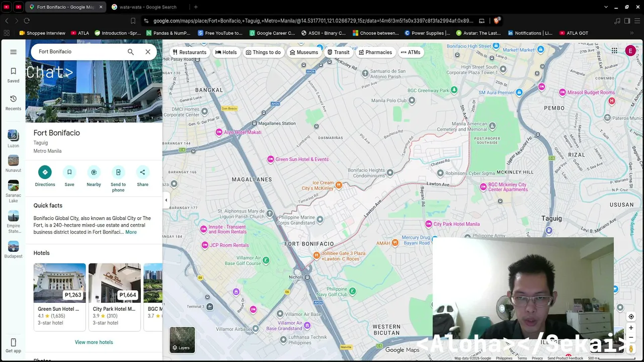Select the Hotels category chip
This screenshot has width=644, height=362.
226,52
